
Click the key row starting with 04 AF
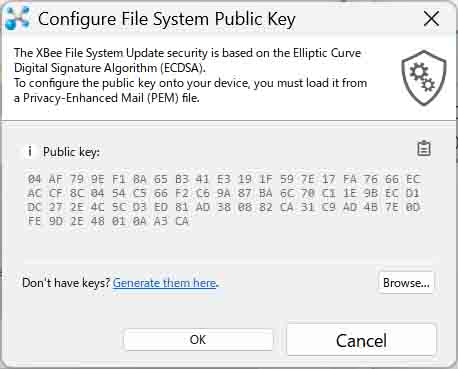pos(224,179)
